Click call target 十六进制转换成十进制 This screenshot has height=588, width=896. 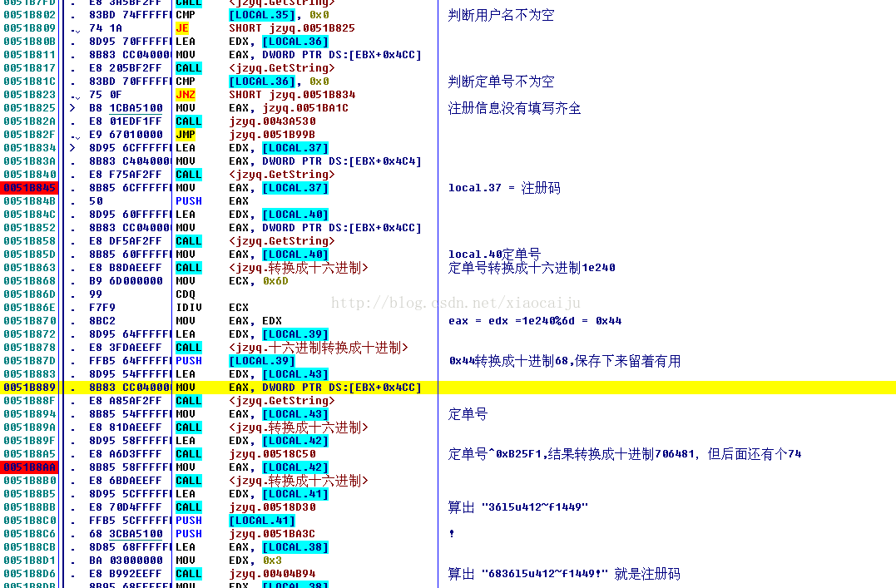pyautogui.click(x=319, y=348)
